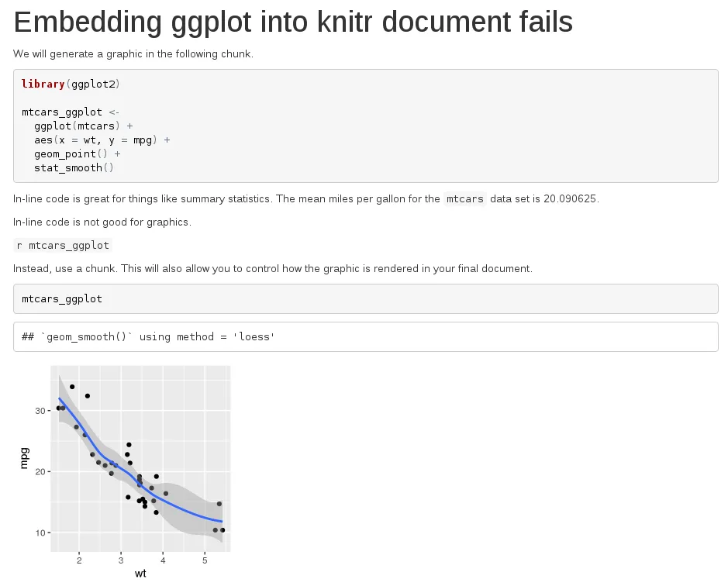Click the inline 'mtcars' code span
The height and width of the screenshot is (586, 728).
point(464,198)
